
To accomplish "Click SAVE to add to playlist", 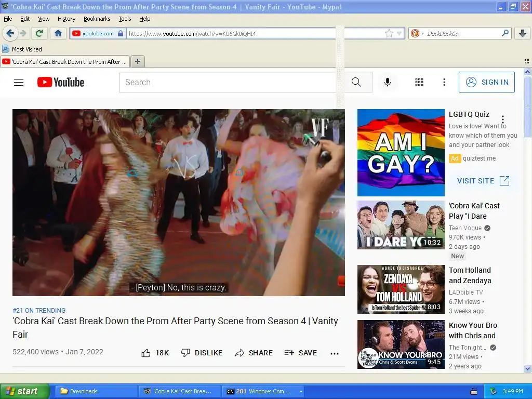I will 301,353.
